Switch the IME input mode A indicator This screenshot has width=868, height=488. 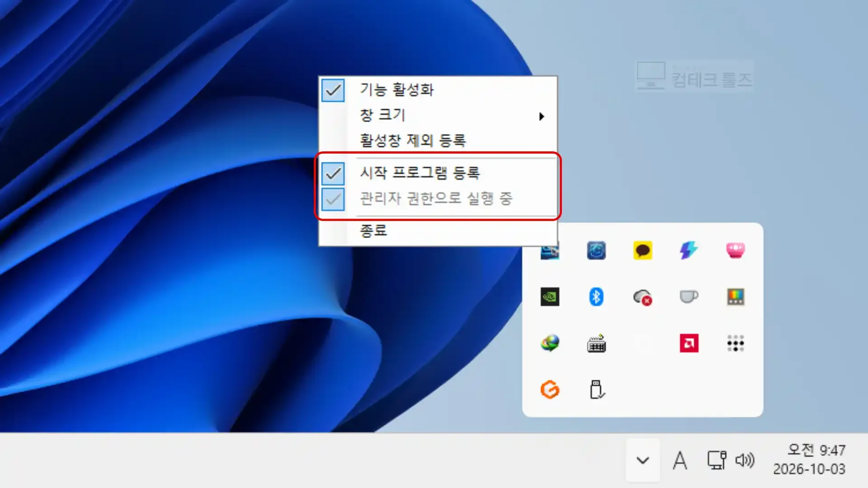pos(680,460)
